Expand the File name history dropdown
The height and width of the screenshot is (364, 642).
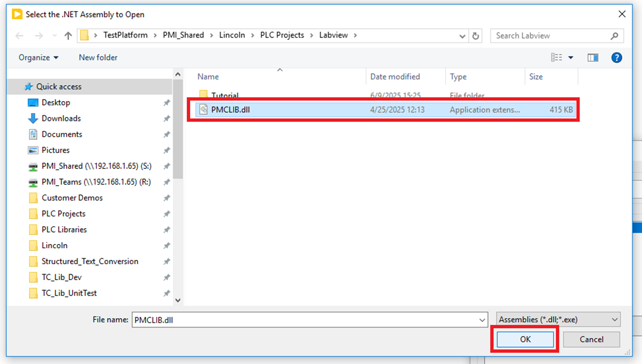[482, 320]
